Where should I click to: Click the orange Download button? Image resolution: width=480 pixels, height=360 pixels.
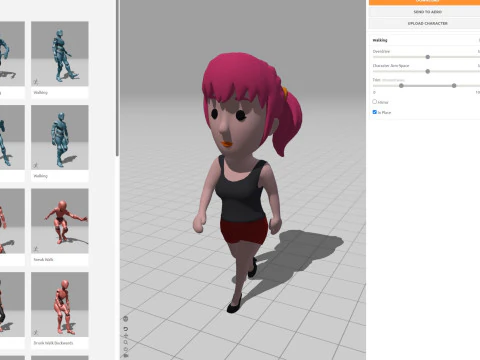coord(424,2)
